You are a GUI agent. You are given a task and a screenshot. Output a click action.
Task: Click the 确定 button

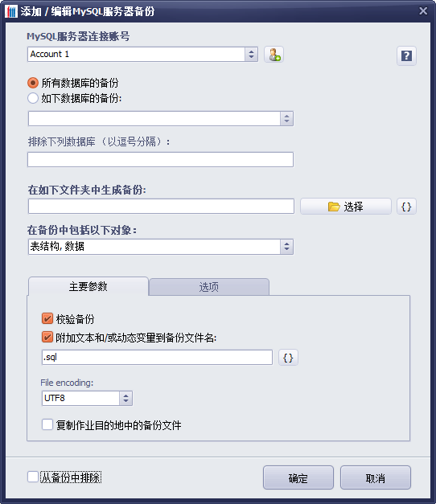[x=298, y=478]
